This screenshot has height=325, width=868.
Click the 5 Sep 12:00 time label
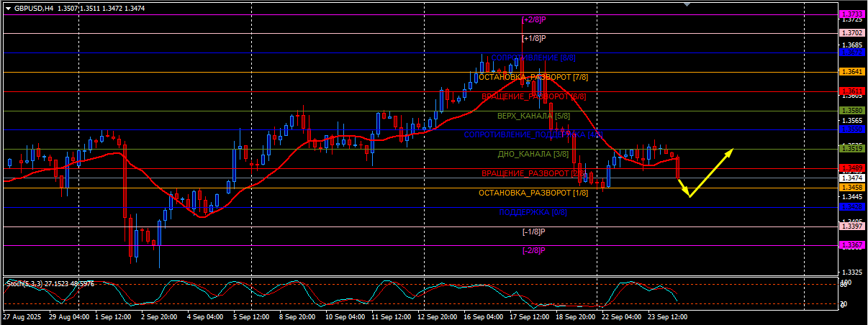coord(251,316)
